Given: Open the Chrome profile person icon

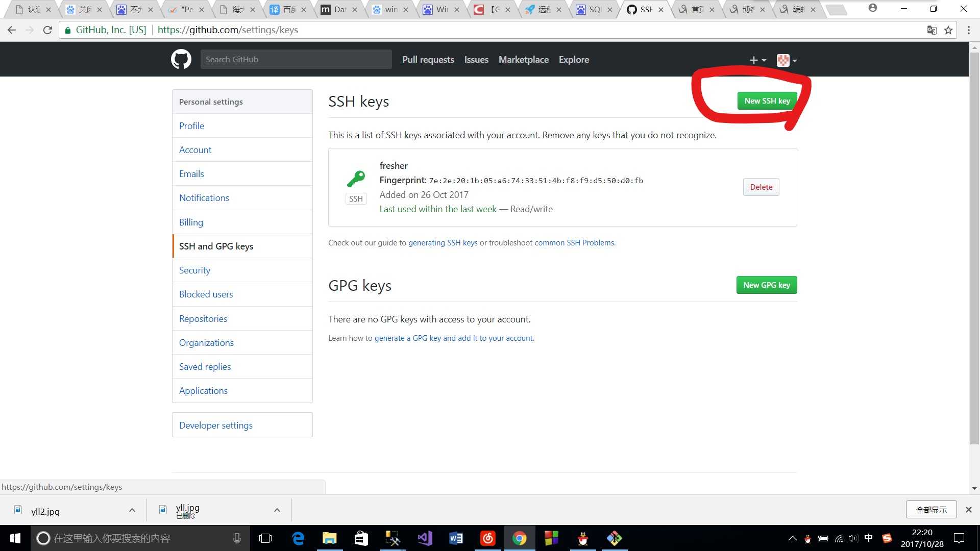Looking at the screenshot, I should click(873, 8).
